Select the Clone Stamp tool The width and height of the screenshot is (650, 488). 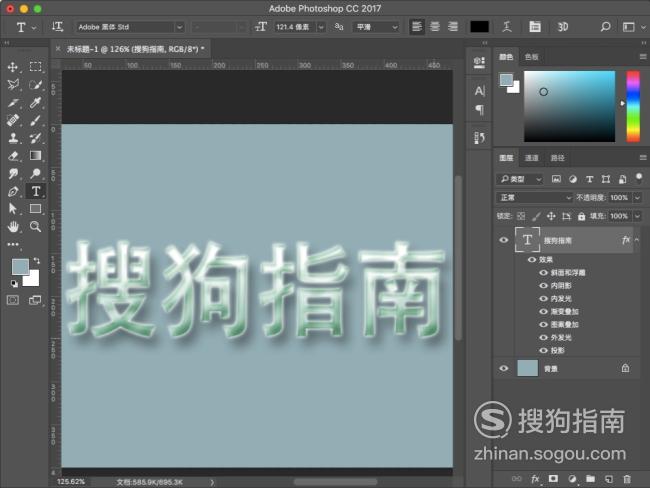point(13,138)
